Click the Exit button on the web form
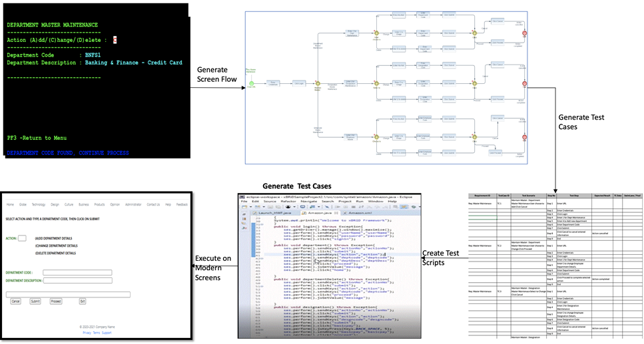This screenshot has height=344, width=644. click(83, 301)
